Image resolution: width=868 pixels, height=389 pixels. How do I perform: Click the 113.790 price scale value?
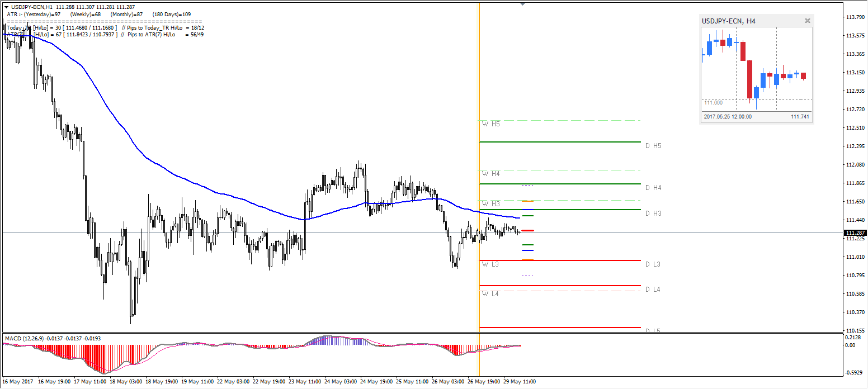pos(856,17)
